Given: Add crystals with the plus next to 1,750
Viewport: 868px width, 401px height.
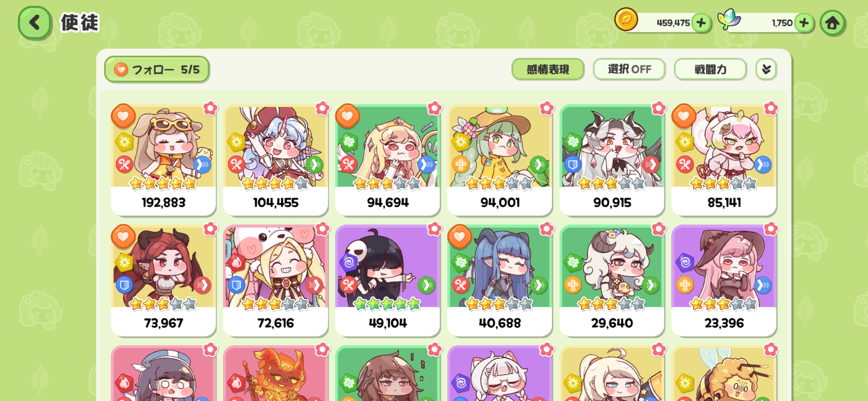Looking at the screenshot, I should (804, 23).
